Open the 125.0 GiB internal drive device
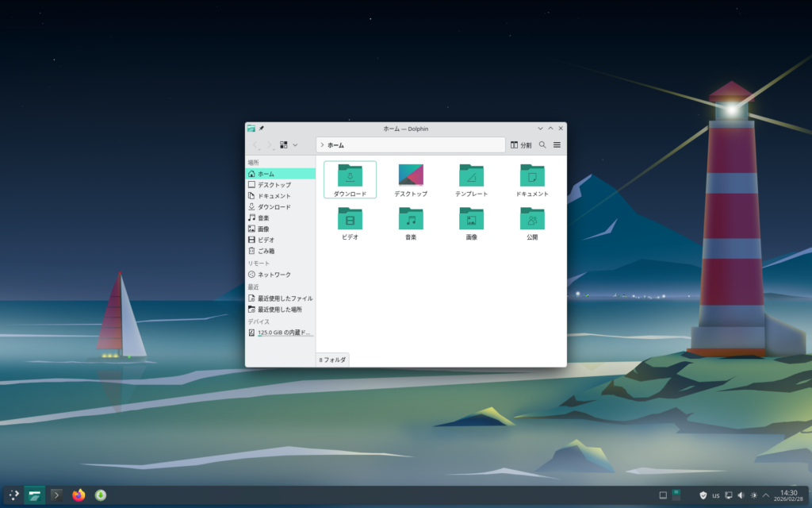This screenshot has height=508, width=812. tap(284, 333)
